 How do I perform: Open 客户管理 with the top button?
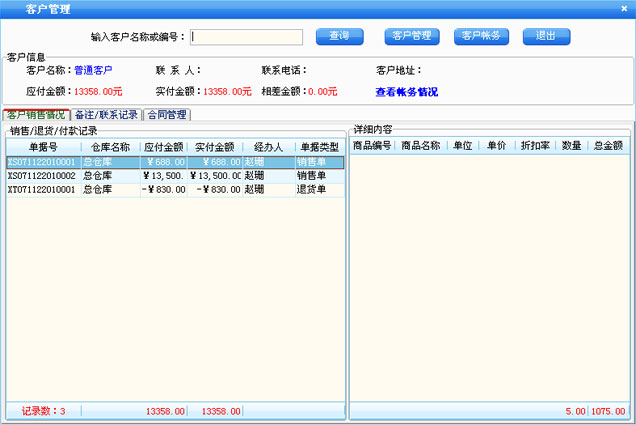(x=412, y=36)
